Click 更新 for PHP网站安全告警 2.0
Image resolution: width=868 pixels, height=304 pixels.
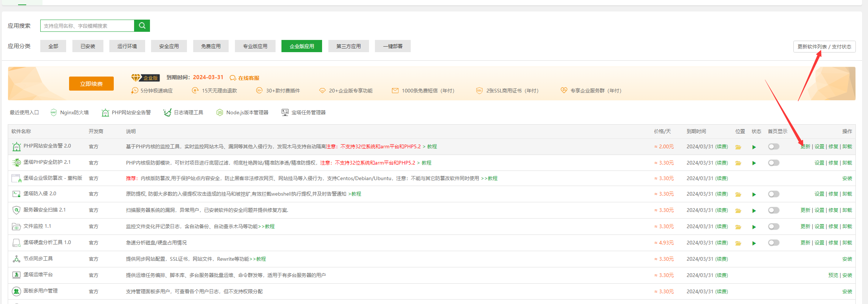click(x=805, y=147)
